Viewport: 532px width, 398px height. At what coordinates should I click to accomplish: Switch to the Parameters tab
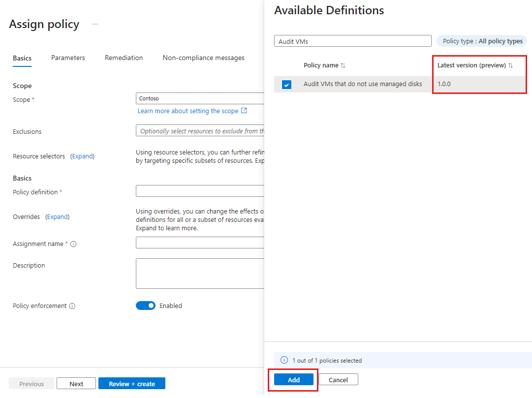coord(68,58)
